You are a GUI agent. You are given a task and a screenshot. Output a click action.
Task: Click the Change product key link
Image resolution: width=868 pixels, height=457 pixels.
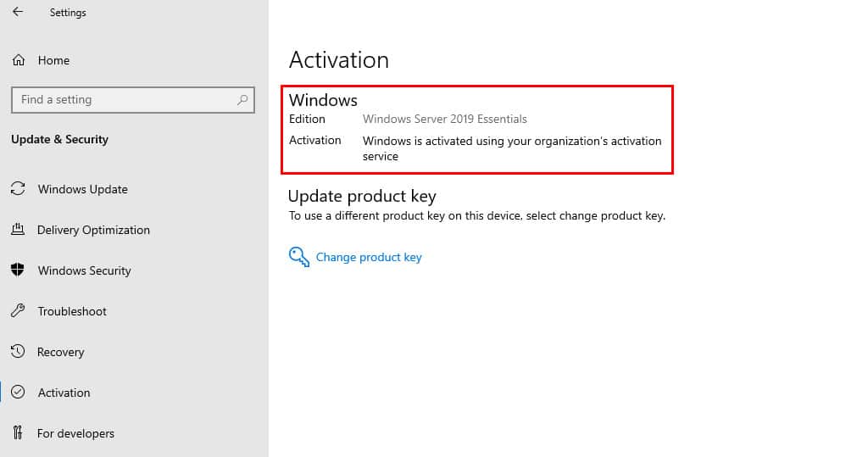tap(369, 258)
